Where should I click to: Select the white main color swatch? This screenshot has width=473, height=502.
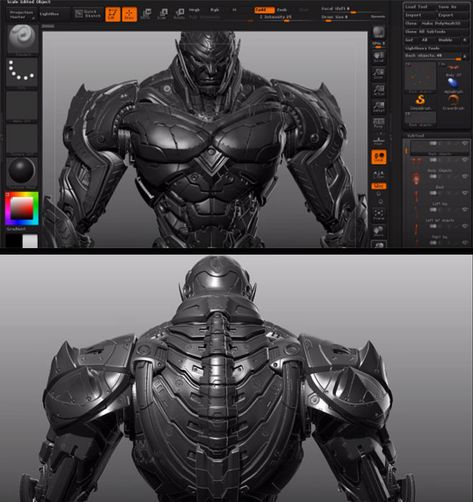click(30, 241)
